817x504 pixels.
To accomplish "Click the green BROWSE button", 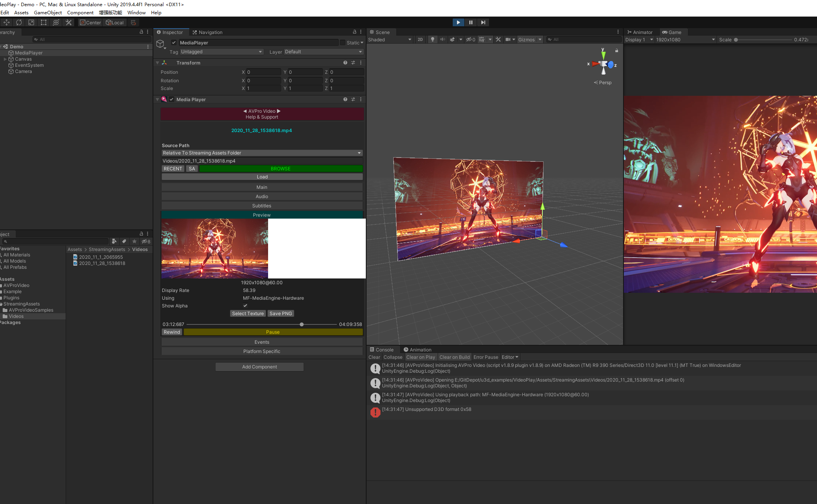I will pyautogui.click(x=281, y=169).
